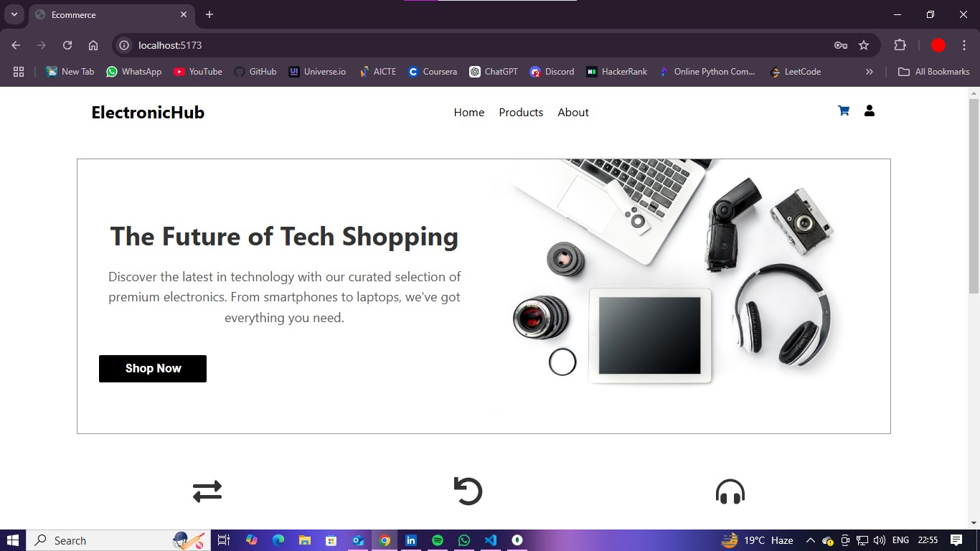Click the ElectronicHub logo text
This screenshot has height=551, width=980.
coord(148,113)
